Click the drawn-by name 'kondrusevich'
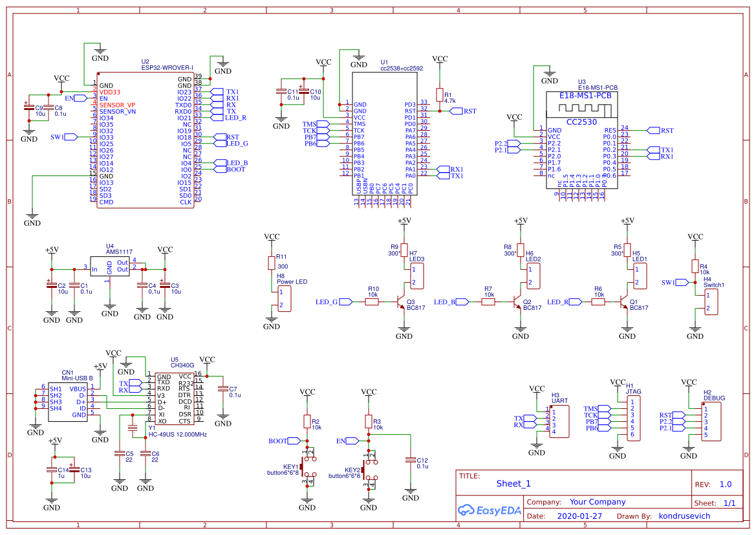The width and height of the screenshot is (756, 535). click(x=685, y=516)
